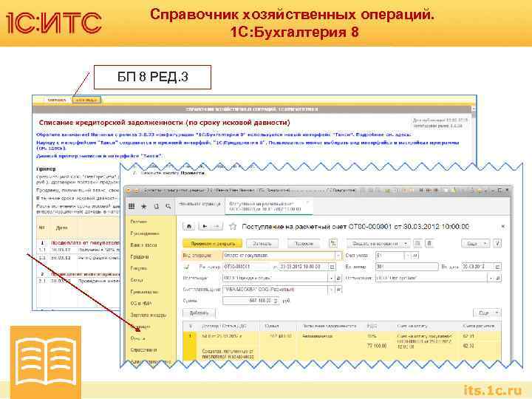
Task: Open help with the question mark button
Action: coord(497,243)
